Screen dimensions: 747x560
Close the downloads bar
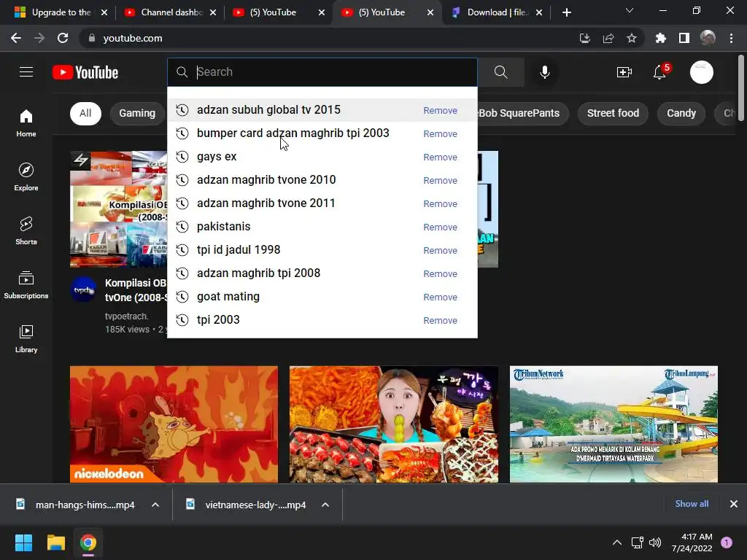point(734,504)
